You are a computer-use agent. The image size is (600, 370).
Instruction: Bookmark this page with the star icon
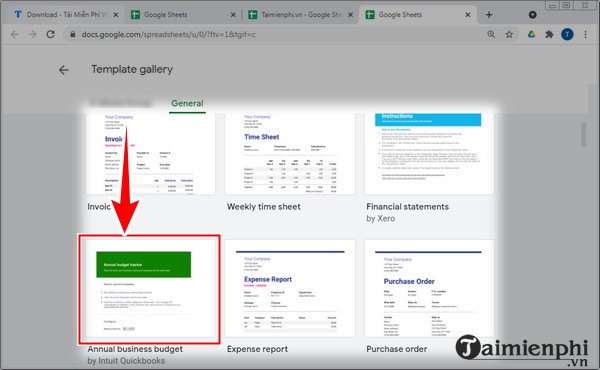pos(509,34)
